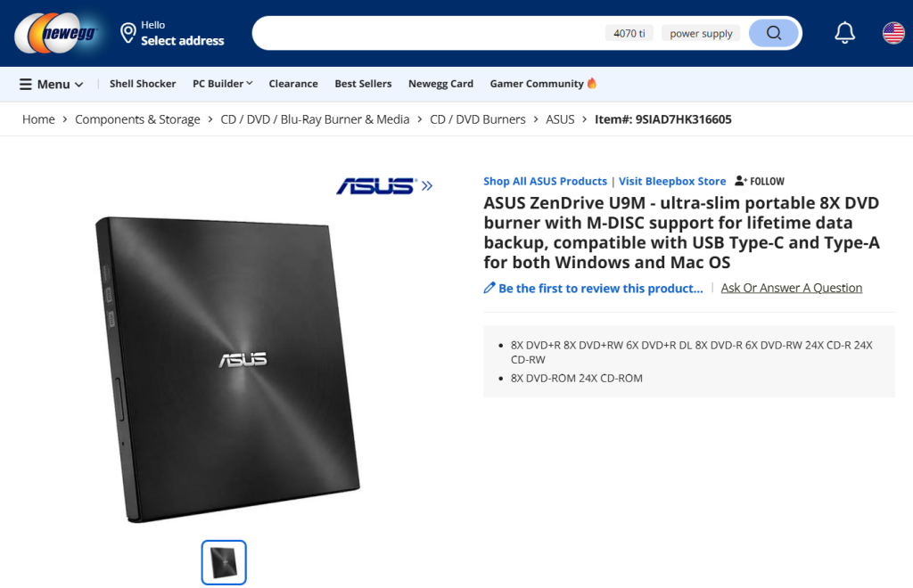Open the notifications bell

(x=844, y=33)
